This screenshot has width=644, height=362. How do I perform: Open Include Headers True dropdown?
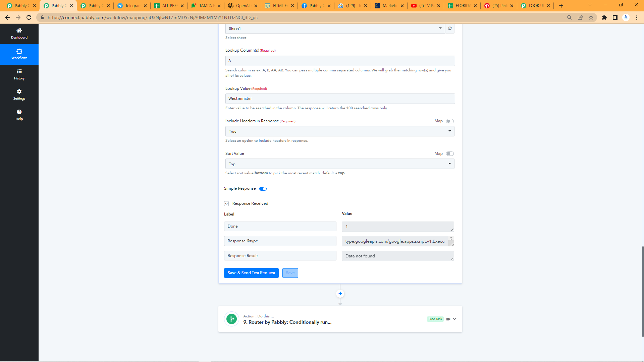(x=340, y=131)
